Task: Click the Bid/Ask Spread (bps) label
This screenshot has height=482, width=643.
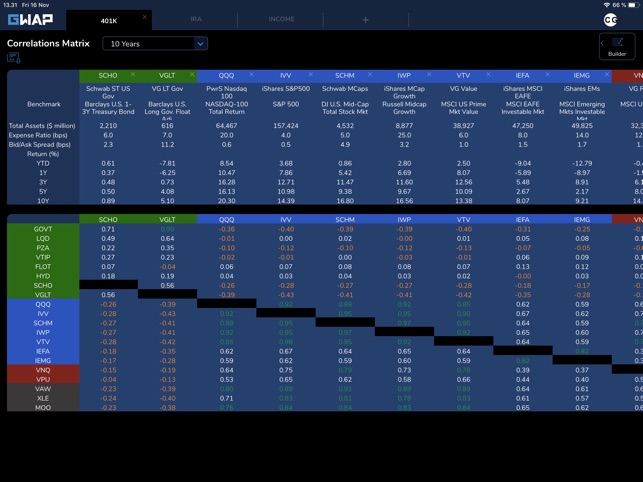Action: pos(40,144)
